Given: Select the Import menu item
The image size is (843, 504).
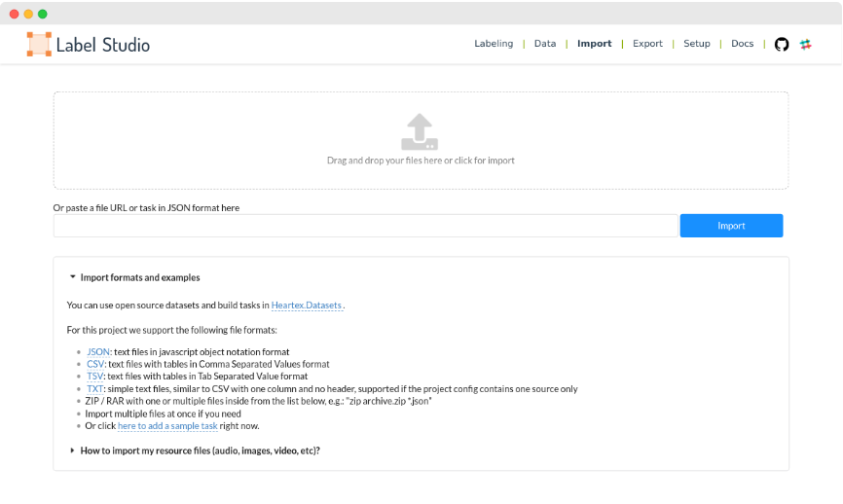Looking at the screenshot, I should [x=594, y=44].
